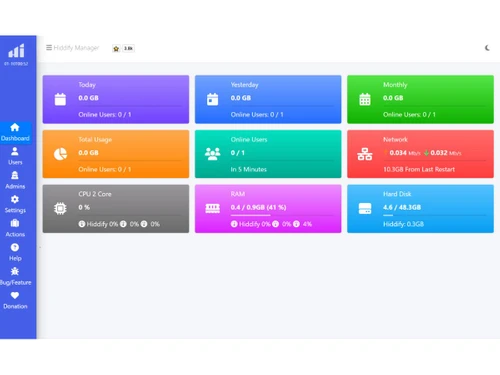The image size is (500, 375).
Task: Select the Settings label in sidebar
Action: click(x=15, y=210)
